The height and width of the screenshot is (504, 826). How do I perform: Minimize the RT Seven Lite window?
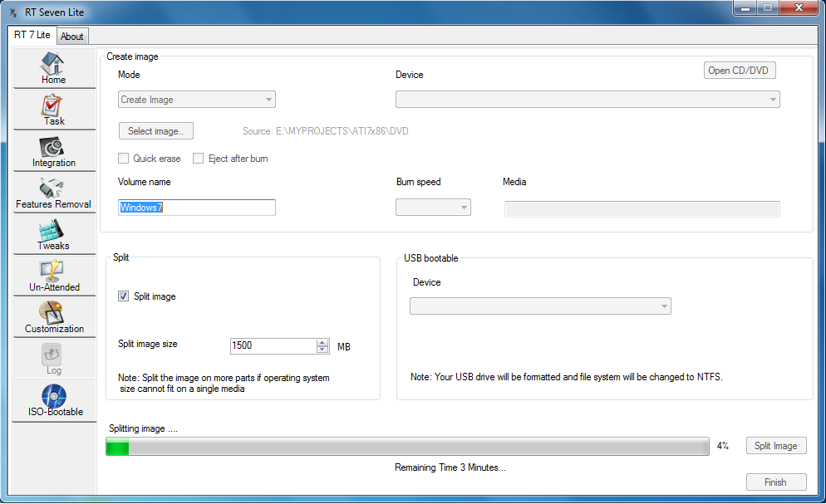coord(745,8)
